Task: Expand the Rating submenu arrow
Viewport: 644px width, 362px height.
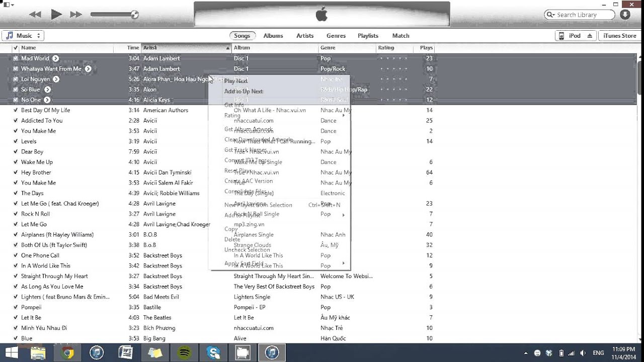Action: (x=344, y=116)
